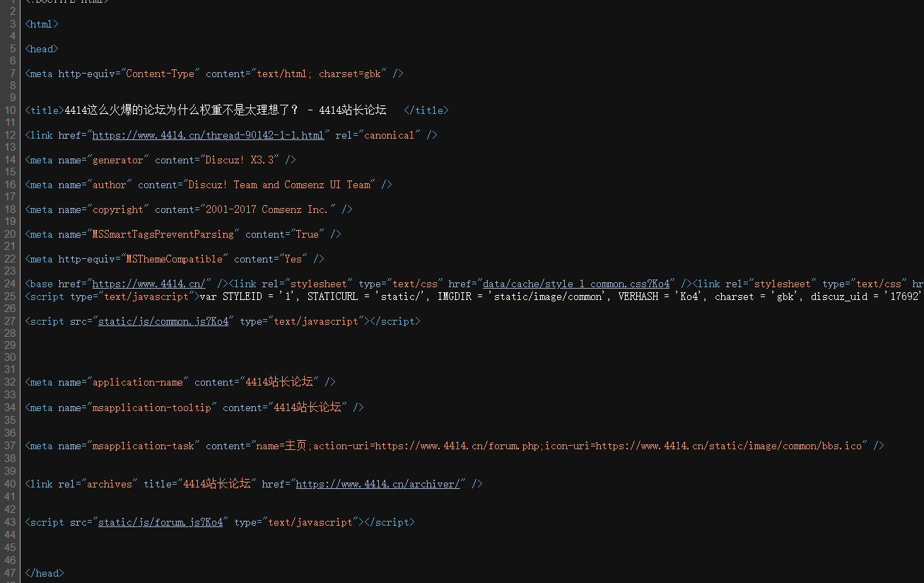Click the "application-name" meta name
Viewport: 924px width, 583px height.
click(x=137, y=382)
